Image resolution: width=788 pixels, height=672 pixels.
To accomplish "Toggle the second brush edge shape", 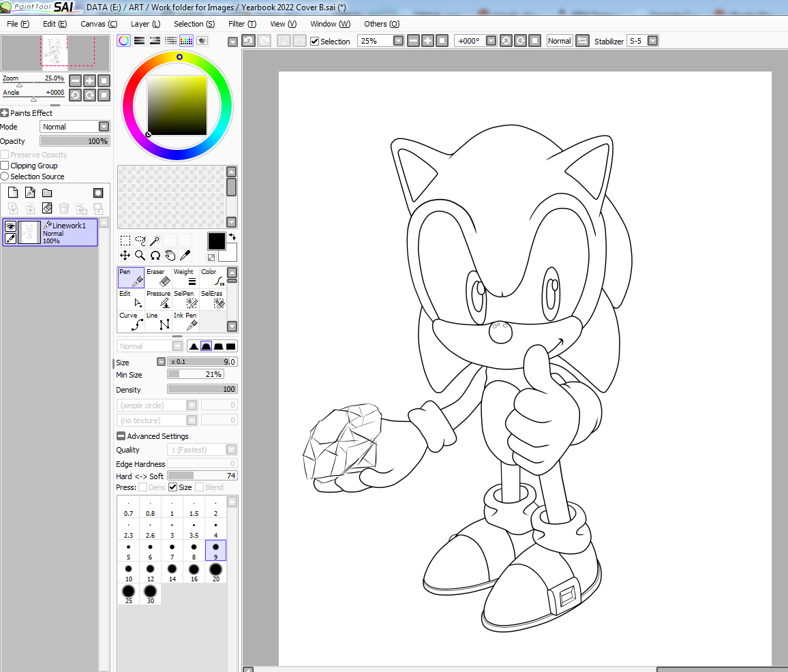I will tap(206, 346).
